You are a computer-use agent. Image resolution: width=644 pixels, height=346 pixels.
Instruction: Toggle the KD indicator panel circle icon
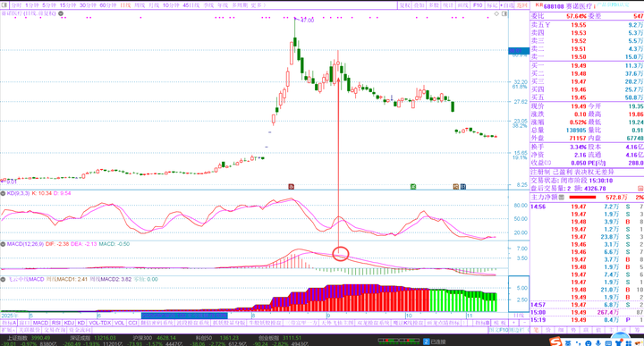4,193
